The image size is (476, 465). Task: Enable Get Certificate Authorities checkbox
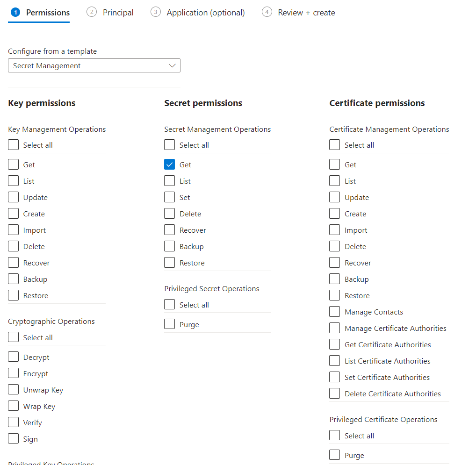click(x=335, y=344)
